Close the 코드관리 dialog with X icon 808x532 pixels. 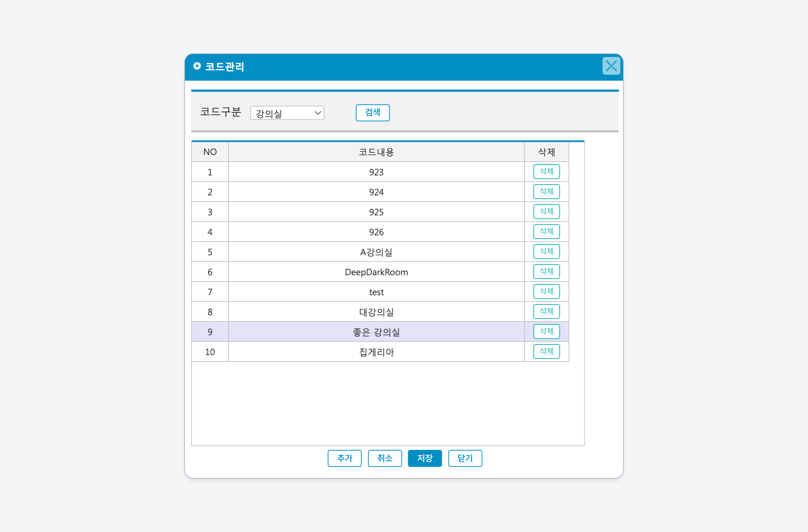click(x=611, y=66)
